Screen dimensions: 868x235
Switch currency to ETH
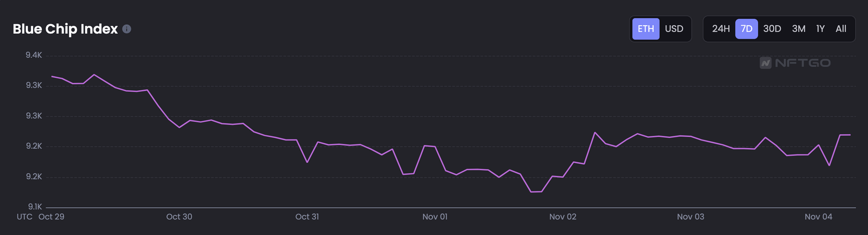(x=646, y=29)
